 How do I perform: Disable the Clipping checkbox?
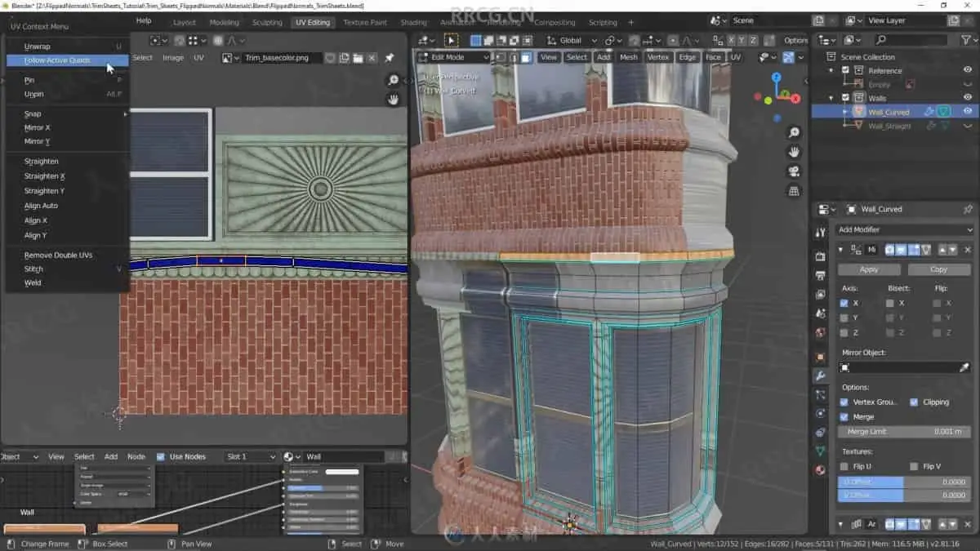click(915, 402)
